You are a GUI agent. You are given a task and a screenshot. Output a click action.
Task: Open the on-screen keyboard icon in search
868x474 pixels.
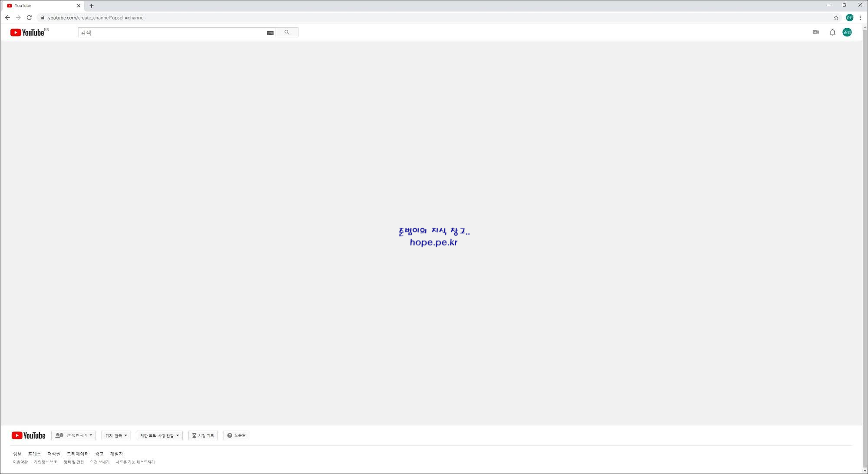[270, 33]
